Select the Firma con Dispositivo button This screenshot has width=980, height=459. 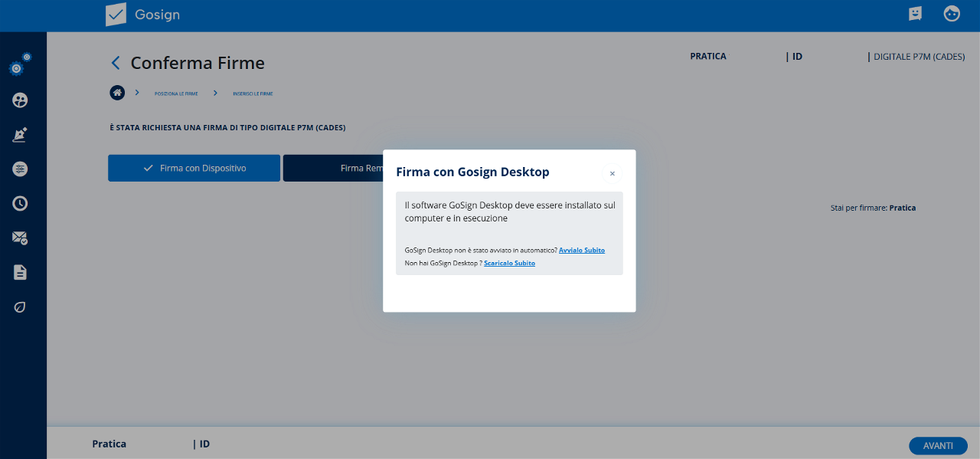point(194,169)
